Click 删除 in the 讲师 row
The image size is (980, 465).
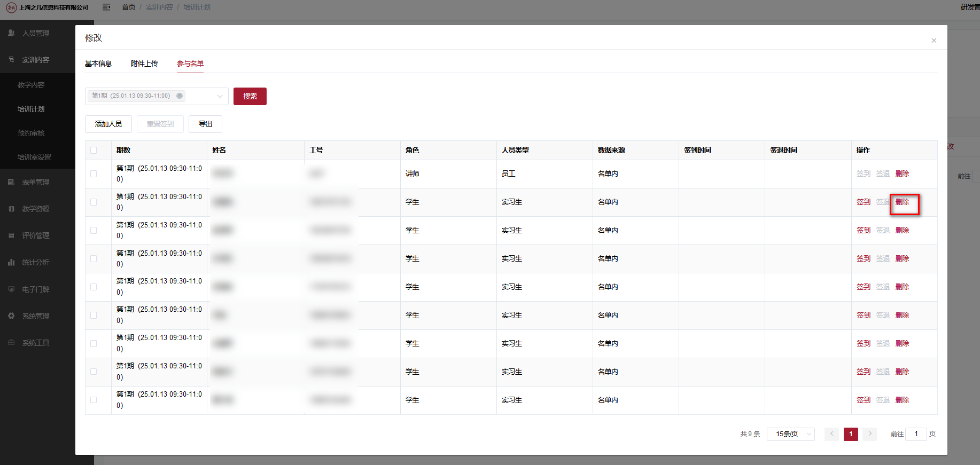click(902, 174)
